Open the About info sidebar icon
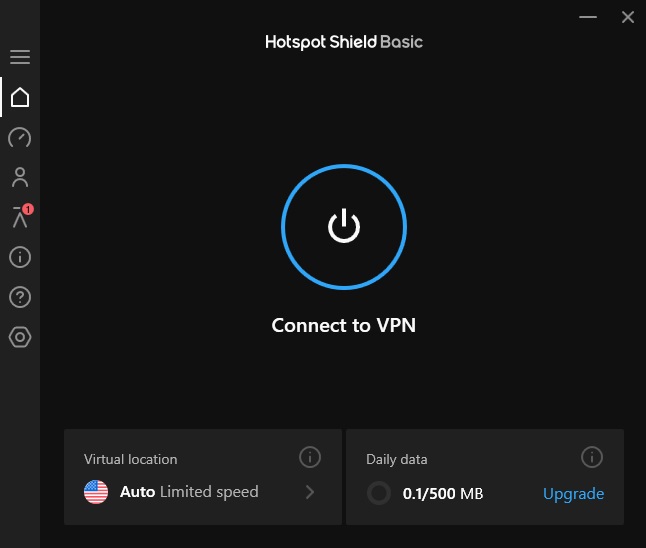This screenshot has width=646, height=548. pos(20,257)
